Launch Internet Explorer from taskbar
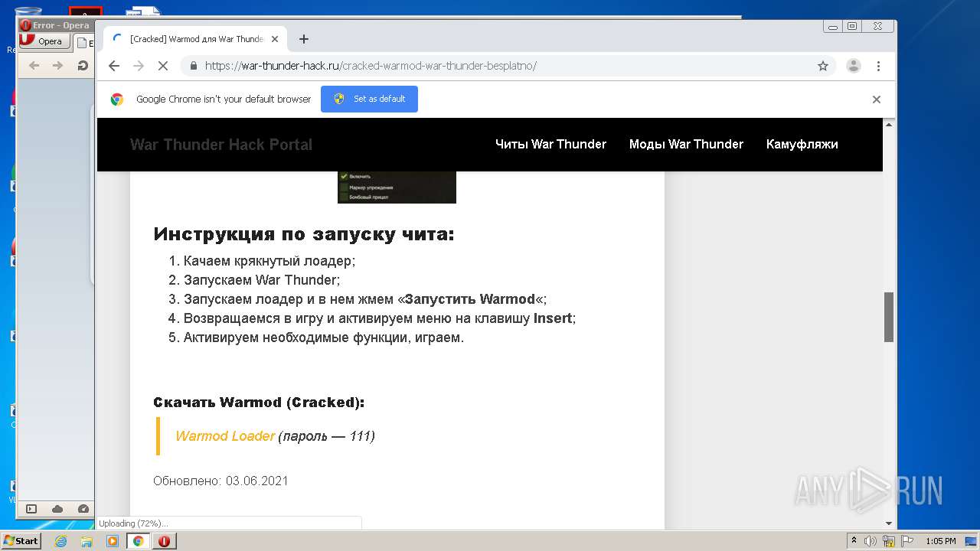 pyautogui.click(x=60, y=541)
